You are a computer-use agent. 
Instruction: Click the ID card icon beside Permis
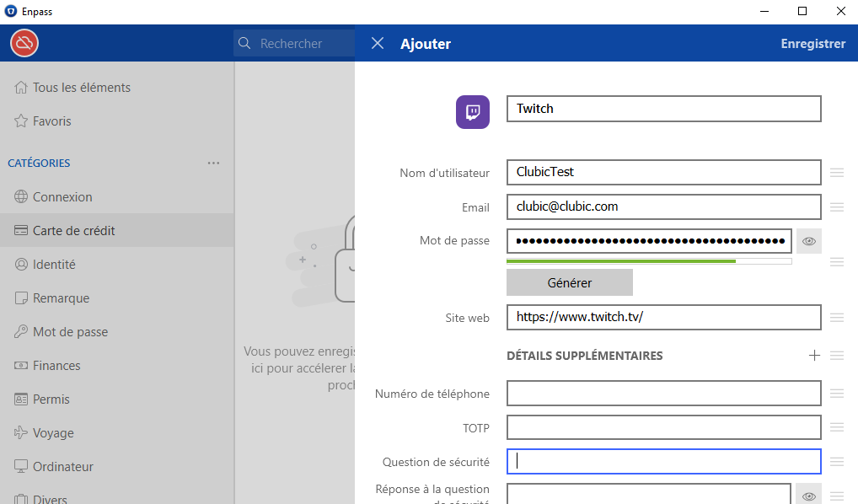[21, 399]
